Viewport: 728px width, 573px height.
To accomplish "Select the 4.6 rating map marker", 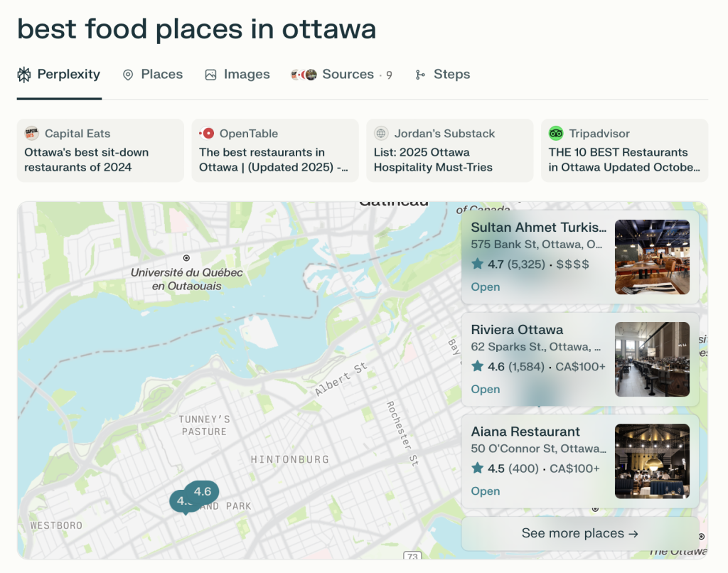I will pos(203,491).
